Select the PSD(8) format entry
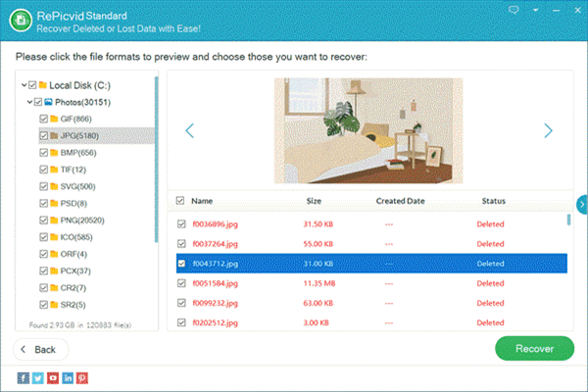This screenshot has width=588, height=392. tap(73, 203)
